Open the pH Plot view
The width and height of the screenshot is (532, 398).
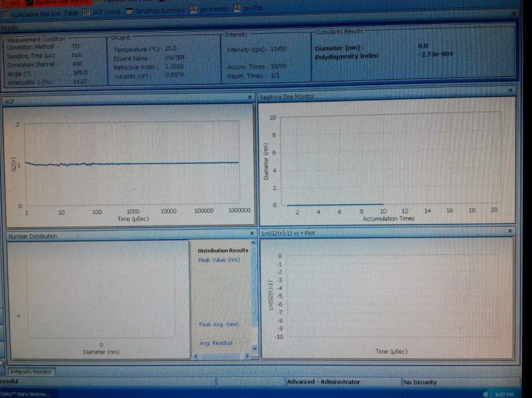[248, 8]
